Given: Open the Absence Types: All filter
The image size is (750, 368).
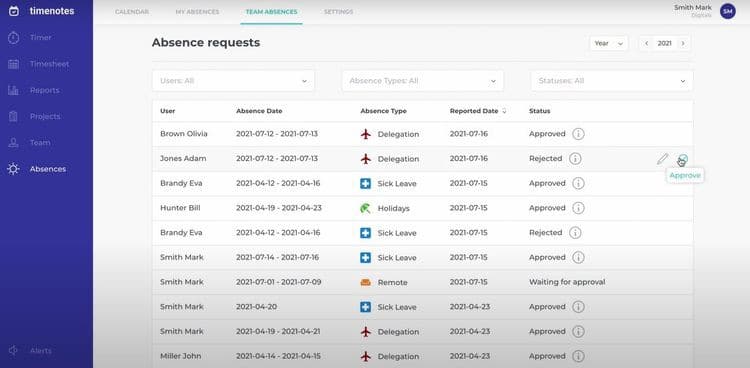Looking at the screenshot, I should click(x=423, y=81).
